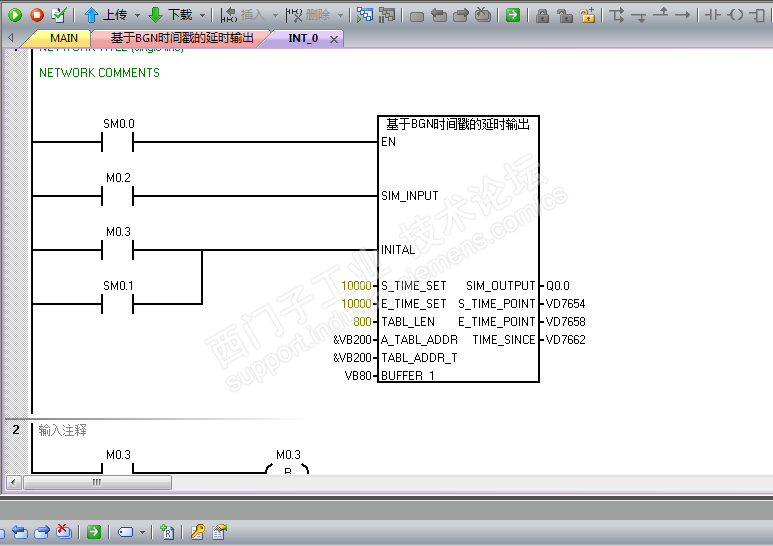Click the M0.3 reset coil in network 2
The height and width of the screenshot is (546, 773).
pyautogui.click(x=288, y=469)
